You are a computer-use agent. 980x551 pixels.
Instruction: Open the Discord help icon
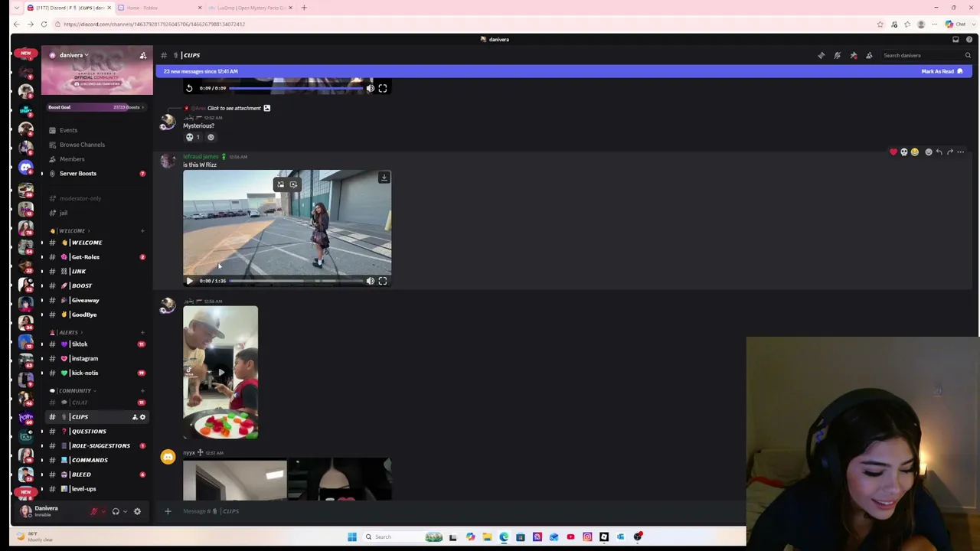(x=969, y=39)
